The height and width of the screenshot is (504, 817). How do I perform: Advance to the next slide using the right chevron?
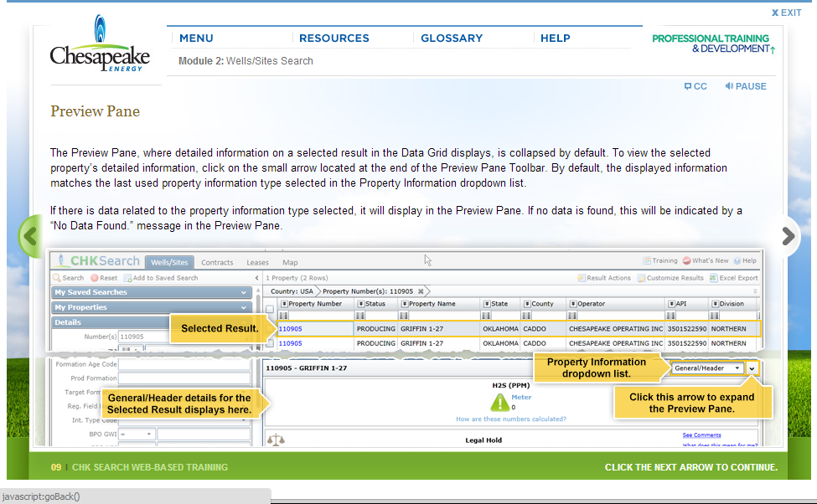click(789, 236)
